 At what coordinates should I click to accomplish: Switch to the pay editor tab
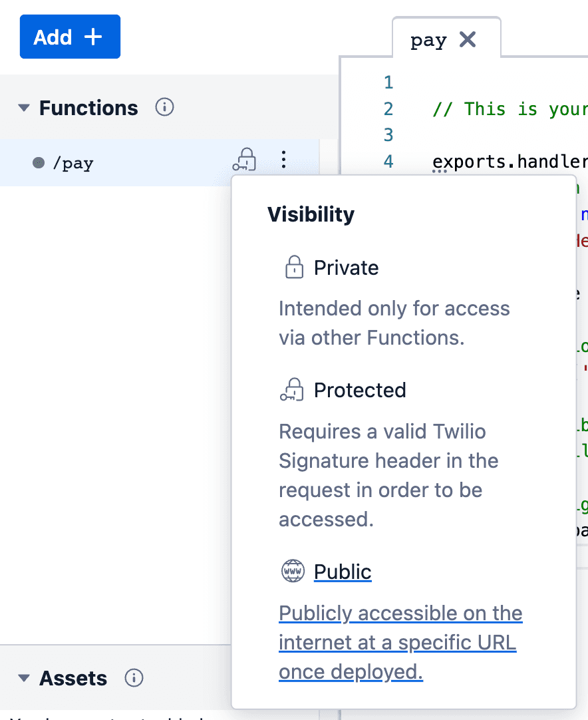click(428, 40)
